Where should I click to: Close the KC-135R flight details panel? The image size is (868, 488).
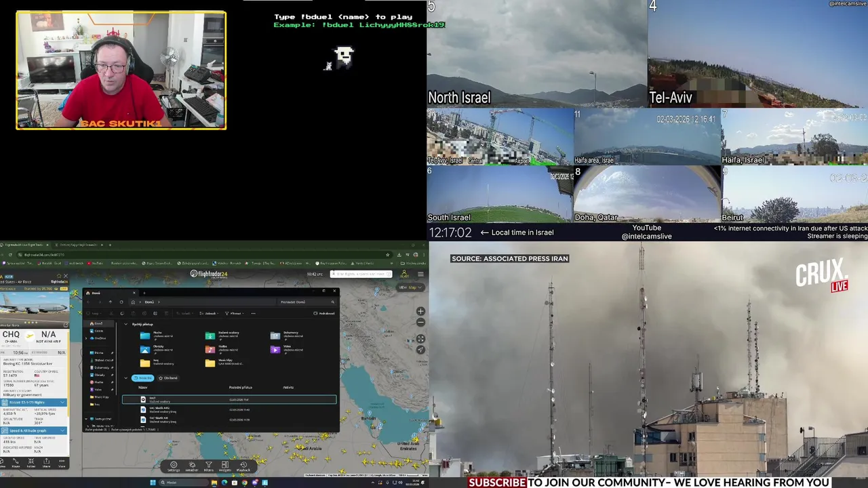(x=66, y=276)
